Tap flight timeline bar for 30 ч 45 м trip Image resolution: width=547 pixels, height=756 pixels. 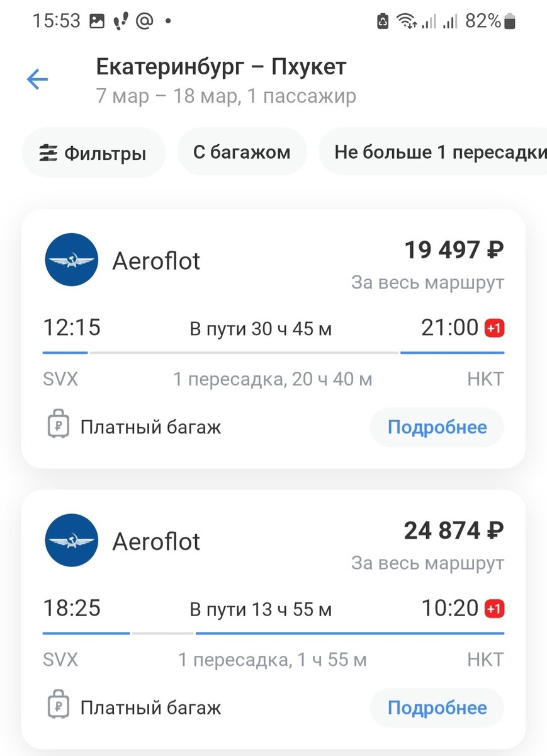tap(273, 353)
